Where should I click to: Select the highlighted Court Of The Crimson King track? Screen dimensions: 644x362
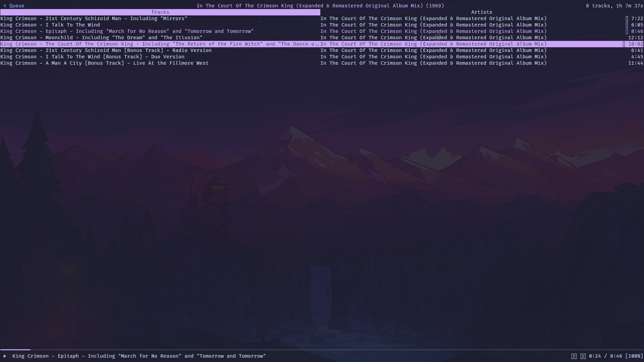(x=134, y=44)
